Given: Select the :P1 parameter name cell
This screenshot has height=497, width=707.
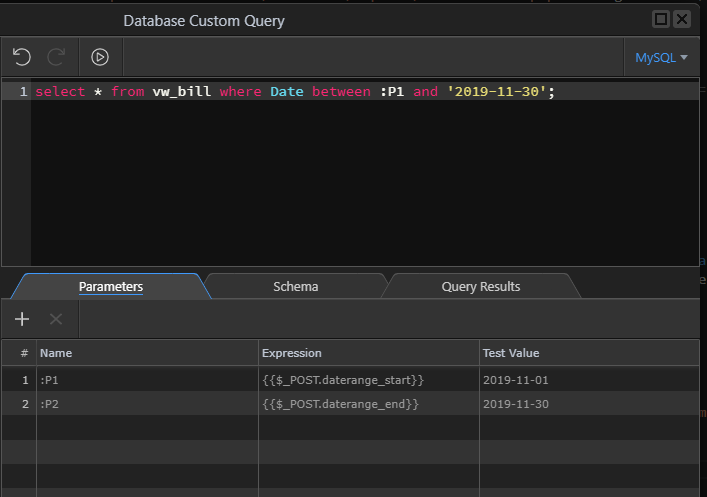Looking at the screenshot, I should click(x=147, y=380).
